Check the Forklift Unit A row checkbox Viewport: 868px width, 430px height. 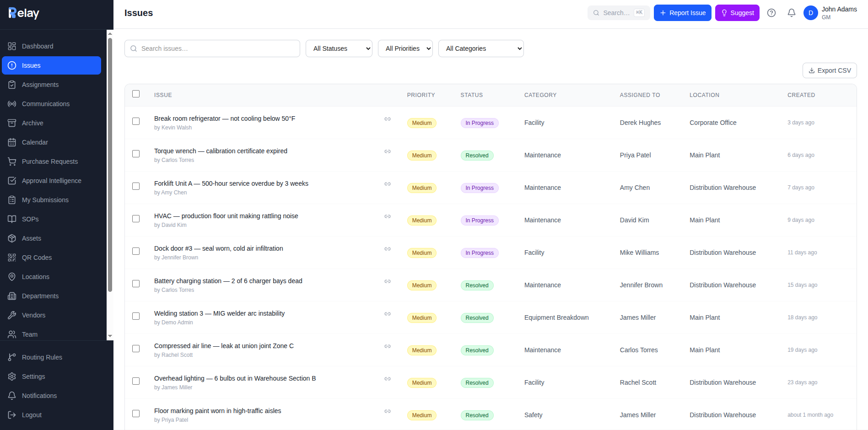pyautogui.click(x=136, y=186)
